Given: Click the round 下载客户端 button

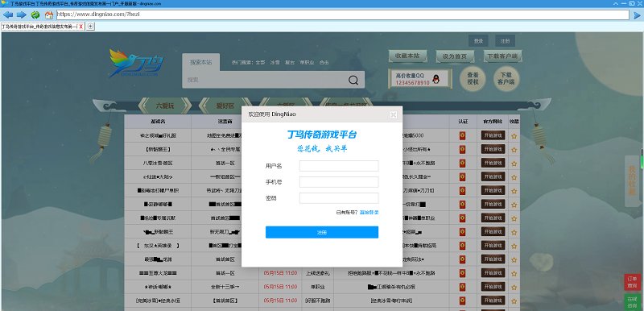Looking at the screenshot, I should click(x=506, y=79).
